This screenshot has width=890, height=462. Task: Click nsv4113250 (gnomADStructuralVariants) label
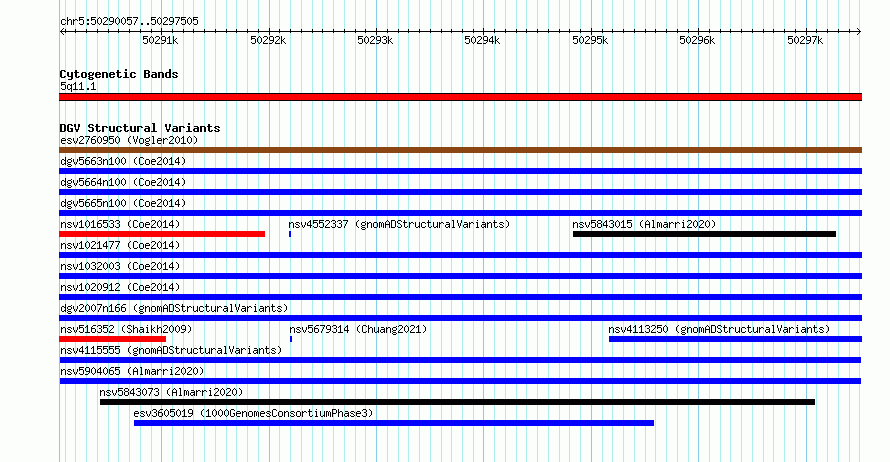[719, 329]
